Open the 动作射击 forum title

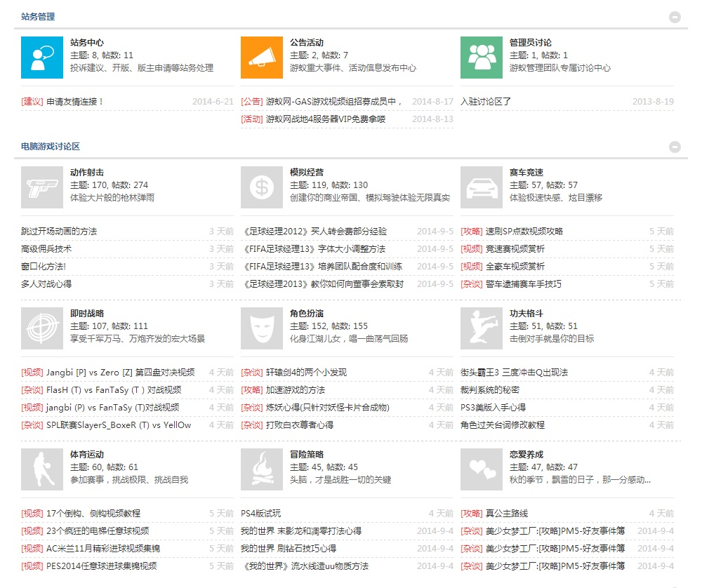pyautogui.click(x=87, y=173)
